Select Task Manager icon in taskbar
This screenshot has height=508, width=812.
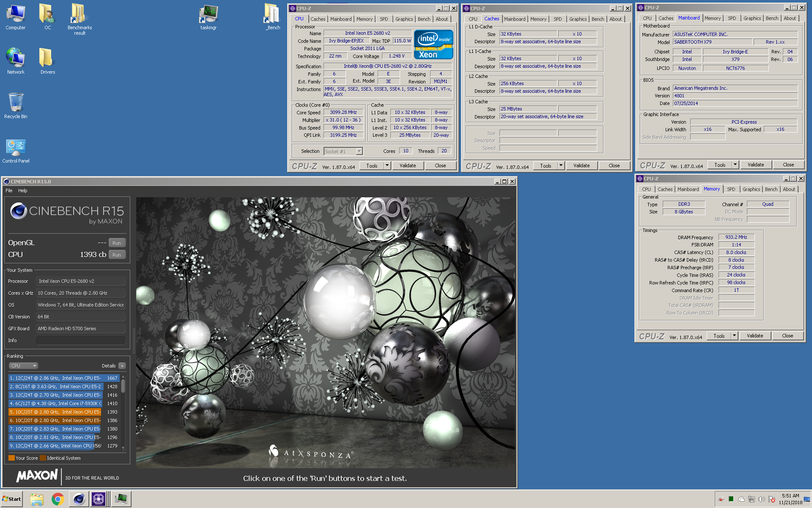pos(121,500)
